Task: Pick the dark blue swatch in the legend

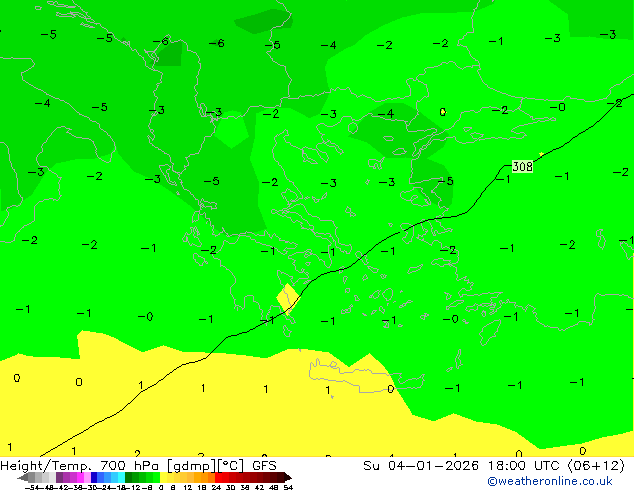Action: click(x=94, y=477)
